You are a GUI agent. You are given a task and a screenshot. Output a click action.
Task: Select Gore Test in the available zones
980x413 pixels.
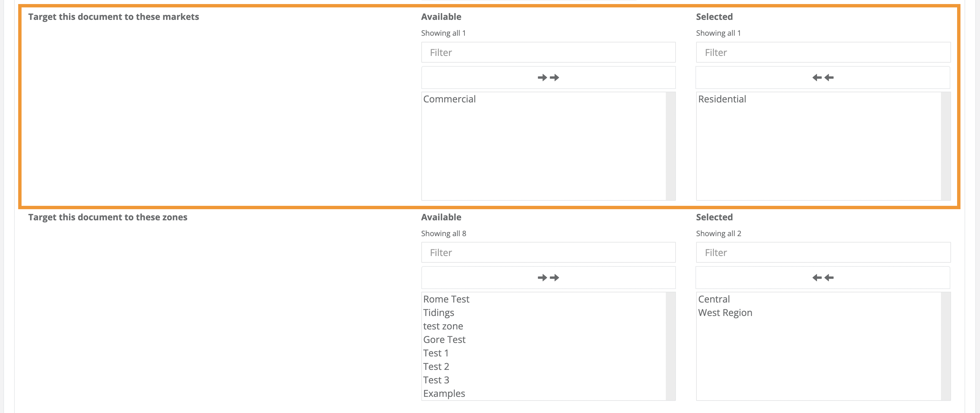444,340
